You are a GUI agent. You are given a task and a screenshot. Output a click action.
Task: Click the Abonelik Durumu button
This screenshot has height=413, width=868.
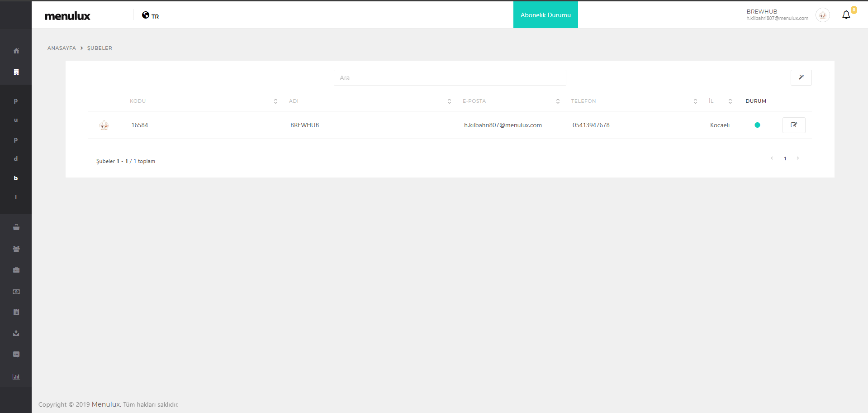point(545,15)
